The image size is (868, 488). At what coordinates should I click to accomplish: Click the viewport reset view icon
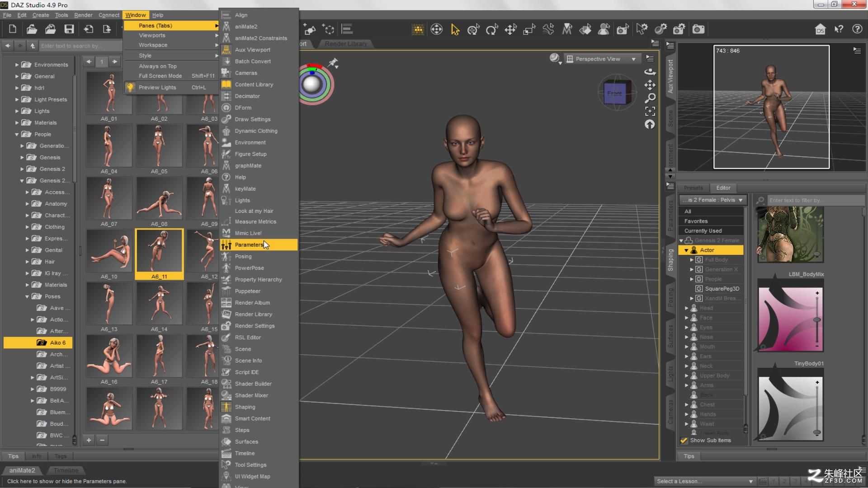coord(650,124)
